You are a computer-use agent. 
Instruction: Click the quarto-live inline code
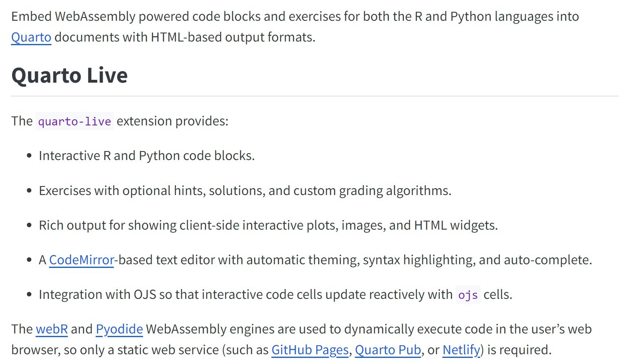[75, 121]
